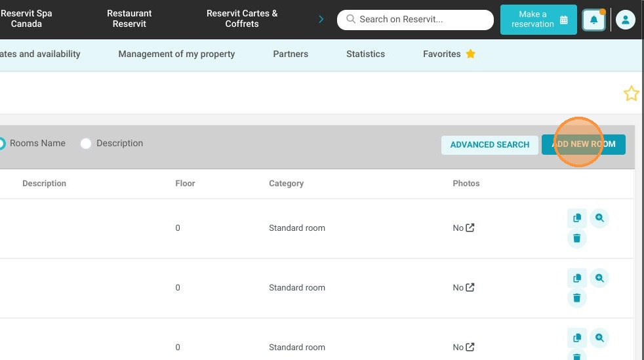
Task: Duplicate the second room row
Action: 576,278
